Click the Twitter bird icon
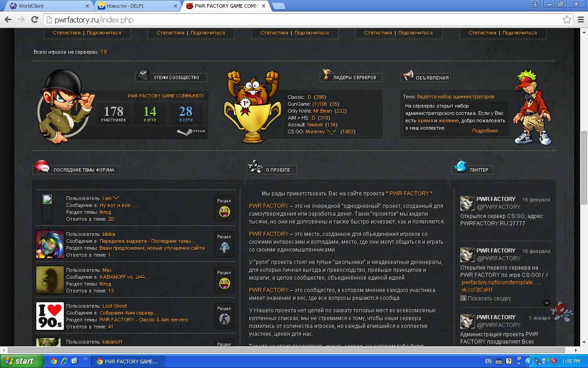Viewport: 588px width, 368px height. (460, 166)
